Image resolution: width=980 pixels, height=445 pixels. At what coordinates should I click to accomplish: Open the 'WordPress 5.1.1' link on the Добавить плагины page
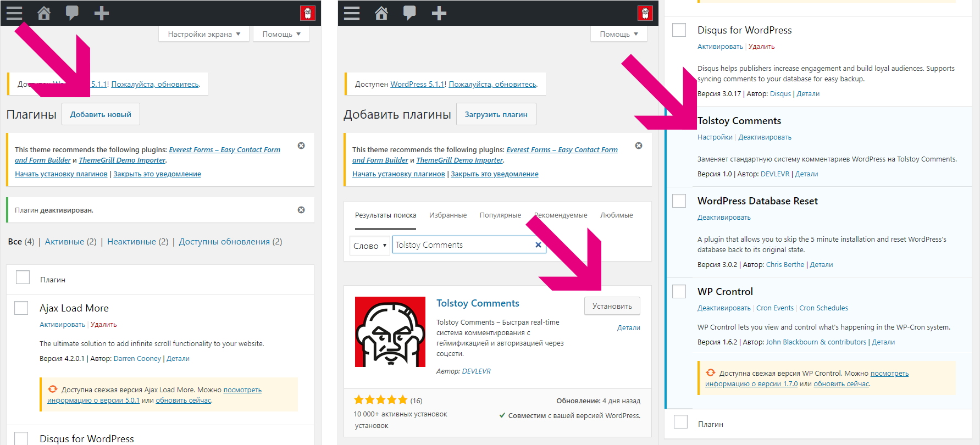(418, 84)
